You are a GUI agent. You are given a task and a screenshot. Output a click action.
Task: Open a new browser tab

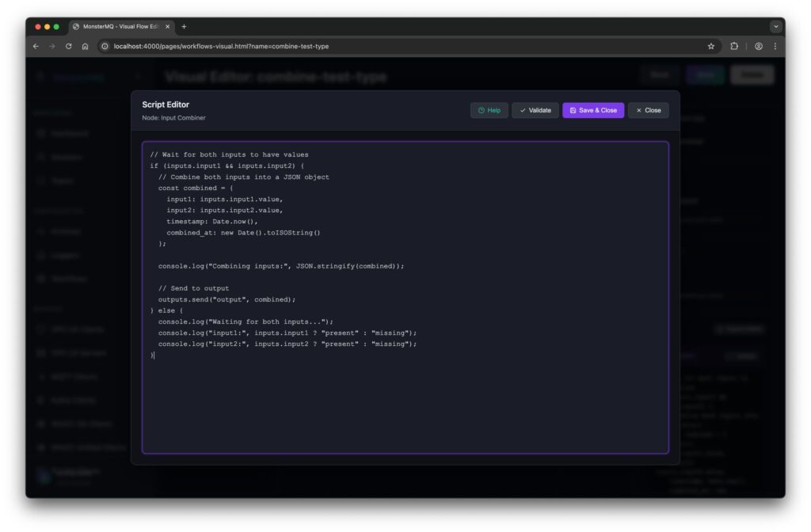click(x=185, y=26)
